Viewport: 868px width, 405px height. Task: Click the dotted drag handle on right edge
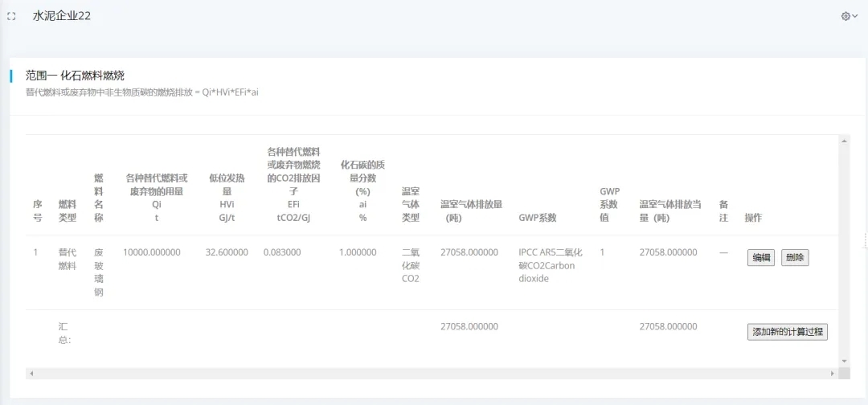865,240
